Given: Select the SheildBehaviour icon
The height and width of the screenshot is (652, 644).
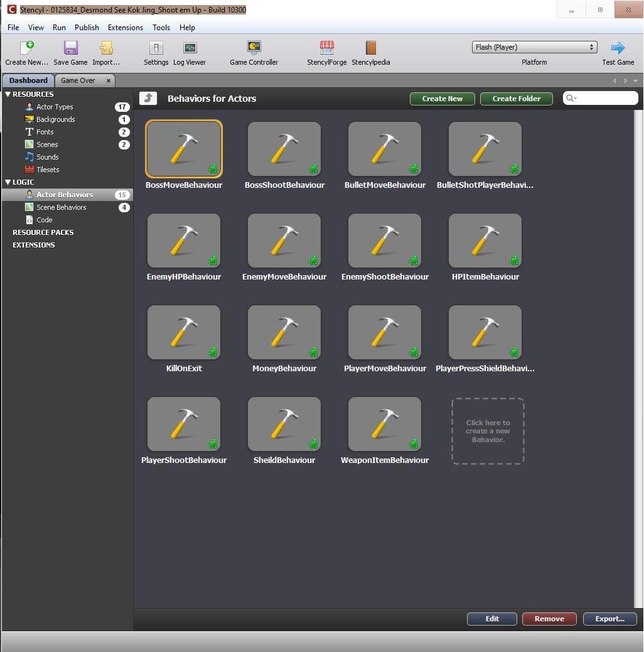Looking at the screenshot, I should [284, 424].
